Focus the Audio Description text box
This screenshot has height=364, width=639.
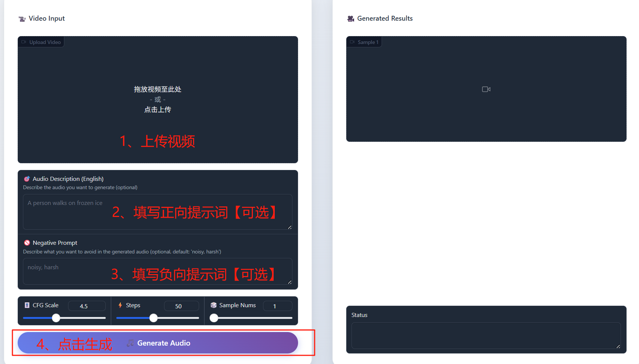158,212
